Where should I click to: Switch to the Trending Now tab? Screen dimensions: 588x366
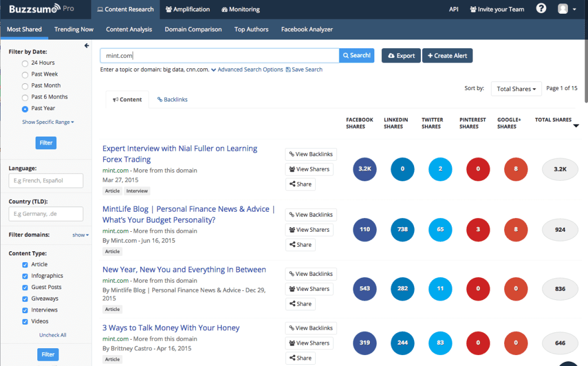[x=73, y=29]
